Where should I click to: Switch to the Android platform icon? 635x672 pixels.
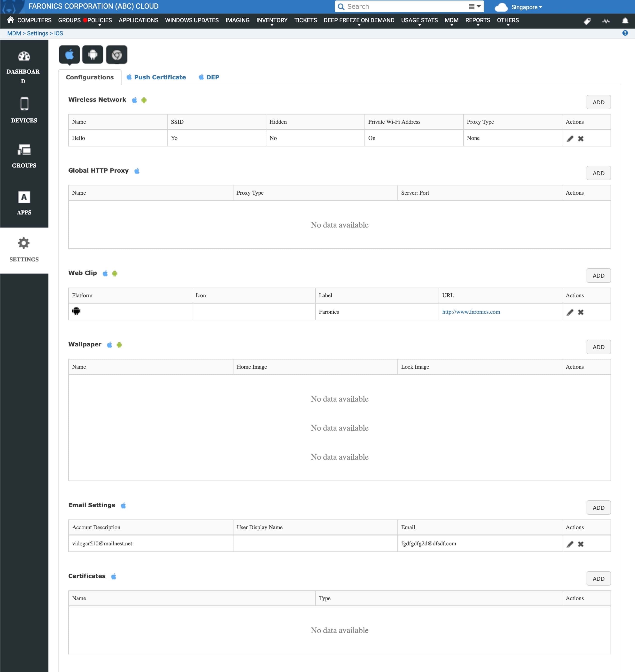pyautogui.click(x=93, y=54)
